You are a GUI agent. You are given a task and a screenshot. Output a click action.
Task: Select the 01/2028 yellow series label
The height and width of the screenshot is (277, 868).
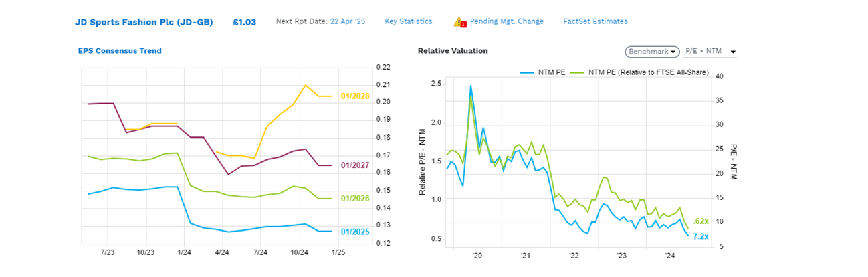[x=354, y=96]
